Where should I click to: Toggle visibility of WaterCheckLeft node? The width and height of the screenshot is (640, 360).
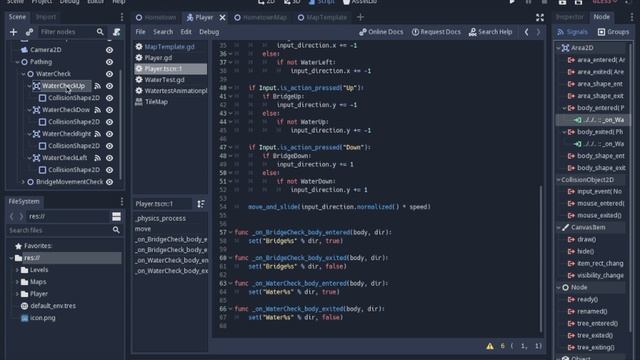coord(109,158)
